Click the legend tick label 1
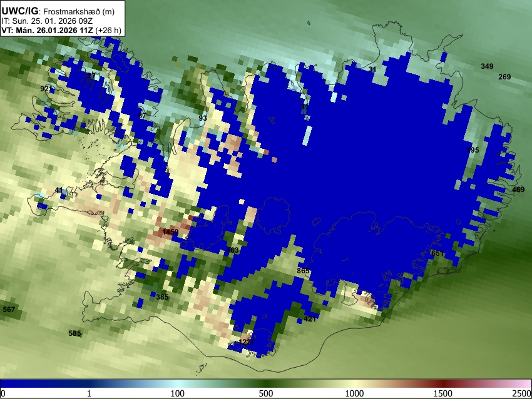This screenshot has width=532, height=399. (x=89, y=393)
